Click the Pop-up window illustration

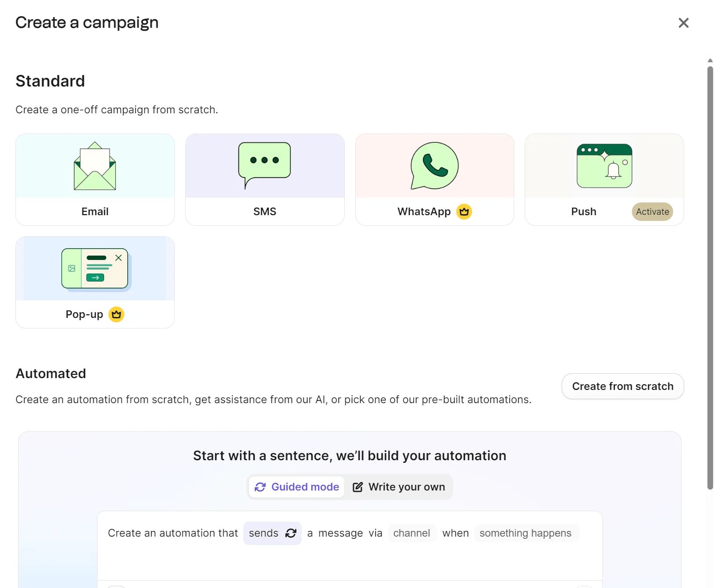click(x=96, y=269)
